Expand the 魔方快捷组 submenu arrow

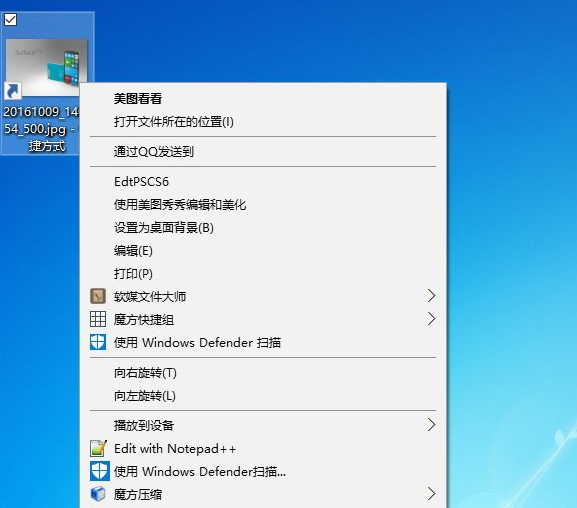(431, 319)
